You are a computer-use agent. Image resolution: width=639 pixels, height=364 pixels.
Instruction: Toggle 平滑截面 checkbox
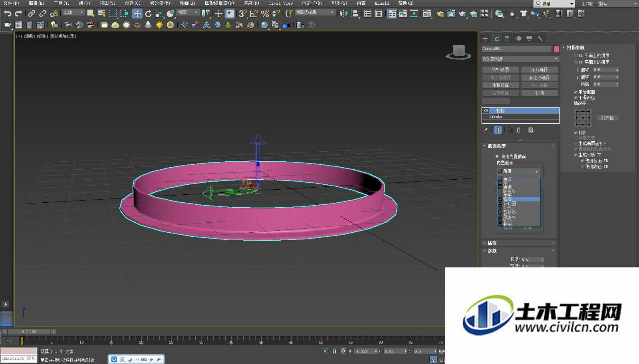coord(575,92)
